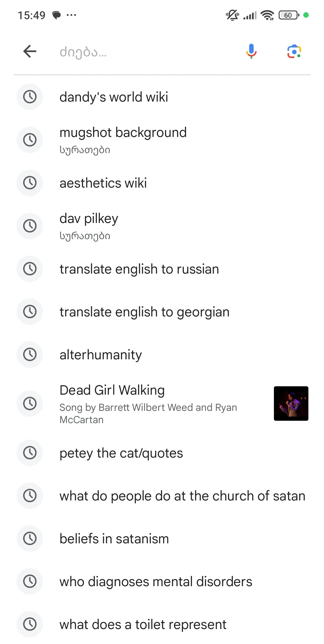Tap the history icon next to 'alterhumanity'
This screenshot has height=644, width=324.
29,354
